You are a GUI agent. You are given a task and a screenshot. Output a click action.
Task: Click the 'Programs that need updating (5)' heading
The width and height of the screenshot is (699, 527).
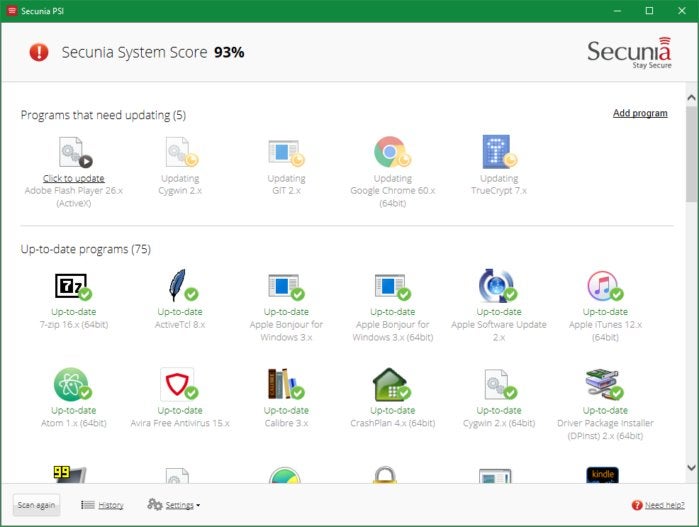[x=103, y=115]
